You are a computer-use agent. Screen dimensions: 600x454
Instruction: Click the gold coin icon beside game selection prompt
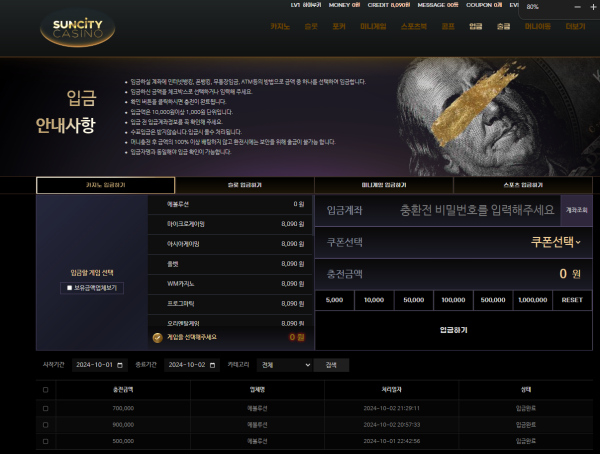pyautogui.click(x=157, y=338)
